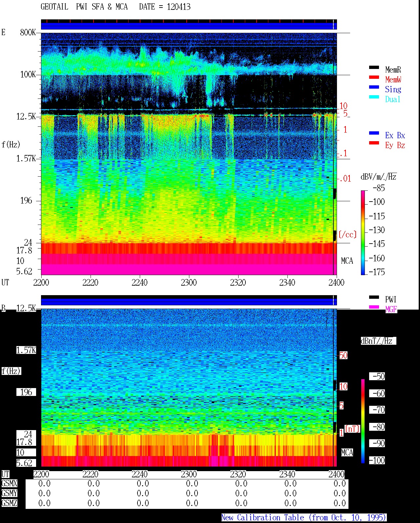Click the dBV/m electric field color scale bar
The image size is (420, 523).
coord(363,232)
